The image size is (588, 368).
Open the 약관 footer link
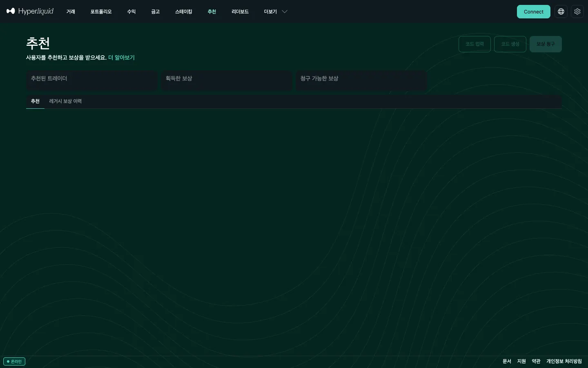[x=536, y=361]
